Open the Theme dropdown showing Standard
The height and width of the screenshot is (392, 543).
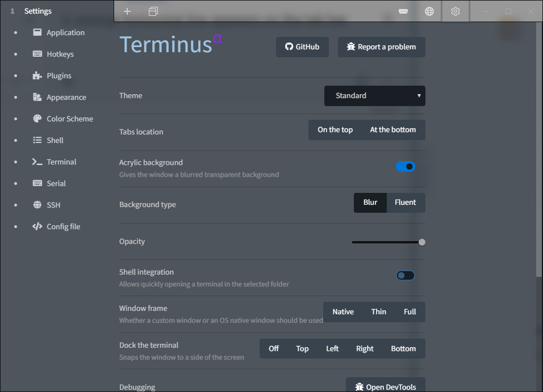pyautogui.click(x=374, y=95)
